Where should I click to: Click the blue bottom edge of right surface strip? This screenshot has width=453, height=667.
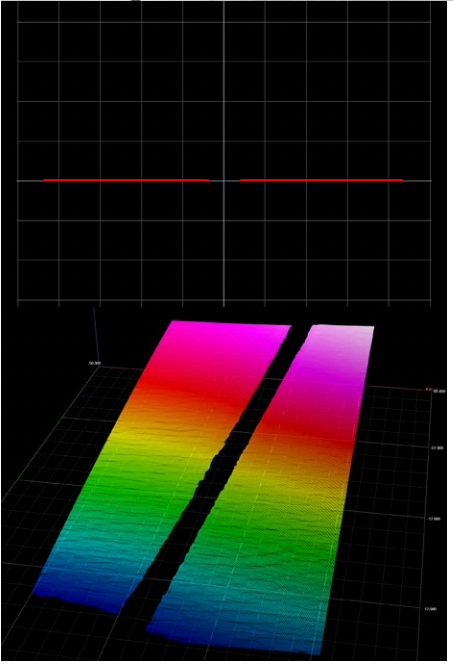click(234, 634)
